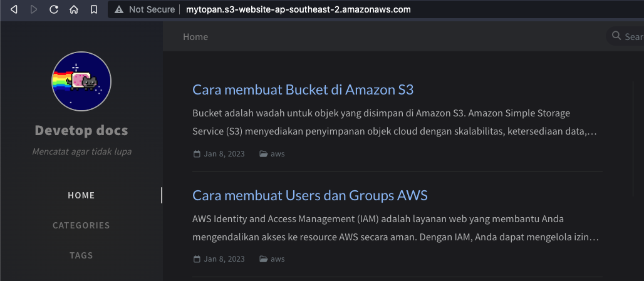This screenshot has width=644, height=281.
Task: Click the search magnifier icon
Action: point(616,36)
